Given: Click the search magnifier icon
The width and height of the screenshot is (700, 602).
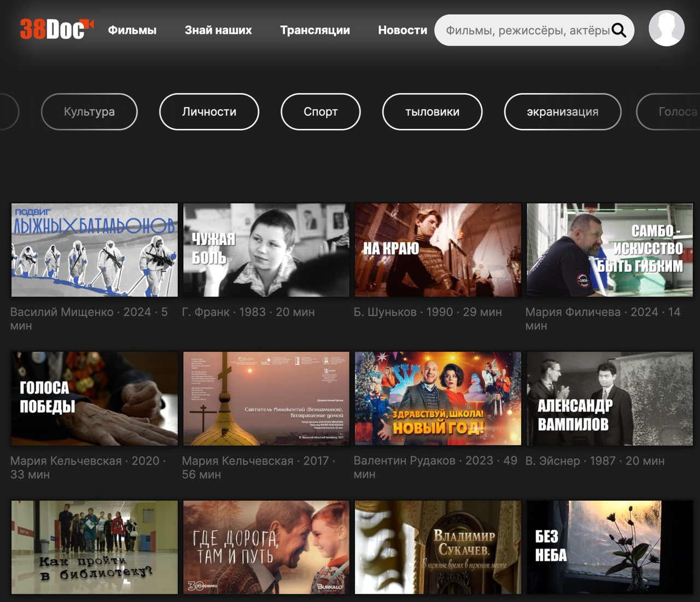Looking at the screenshot, I should (619, 30).
